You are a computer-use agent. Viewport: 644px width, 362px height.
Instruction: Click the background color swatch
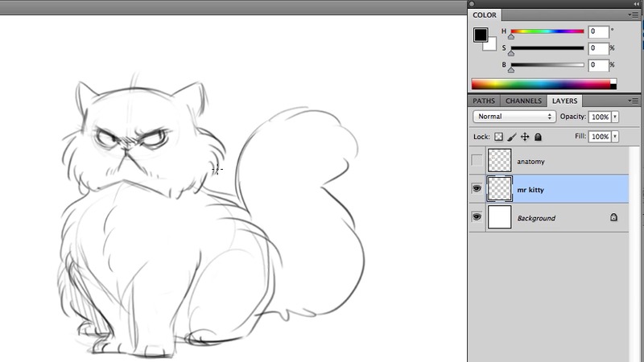pyautogui.click(x=491, y=46)
